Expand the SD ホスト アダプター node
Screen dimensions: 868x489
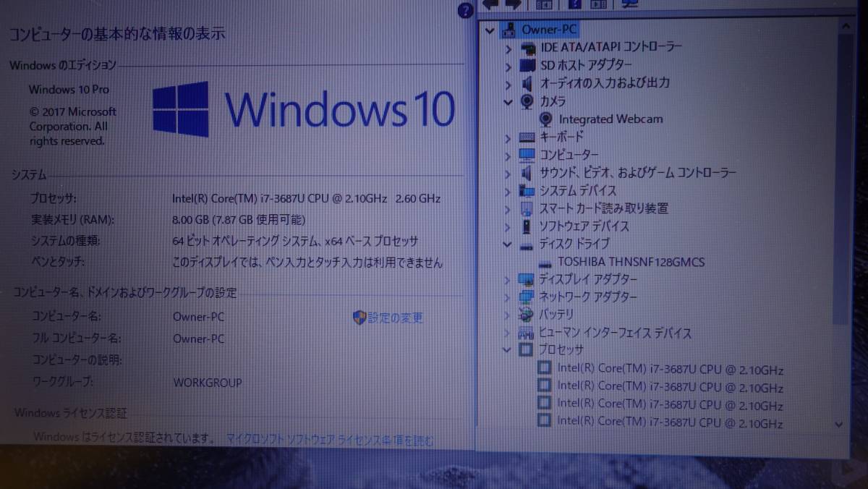pos(508,66)
